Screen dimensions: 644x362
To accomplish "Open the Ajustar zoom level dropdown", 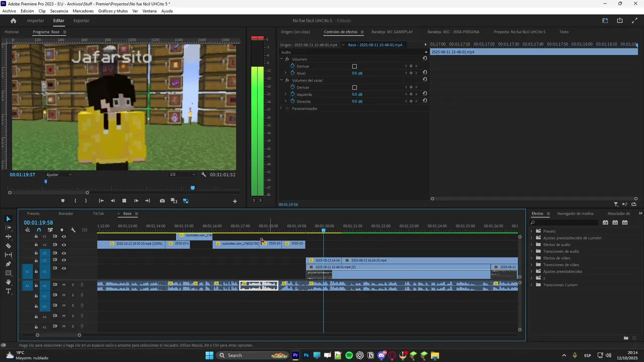I will point(59,174).
